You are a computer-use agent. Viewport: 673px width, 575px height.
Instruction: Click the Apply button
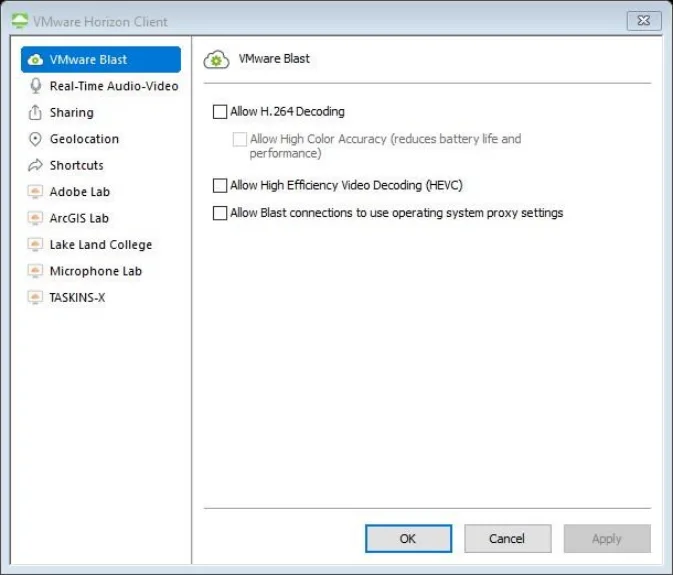tap(607, 539)
